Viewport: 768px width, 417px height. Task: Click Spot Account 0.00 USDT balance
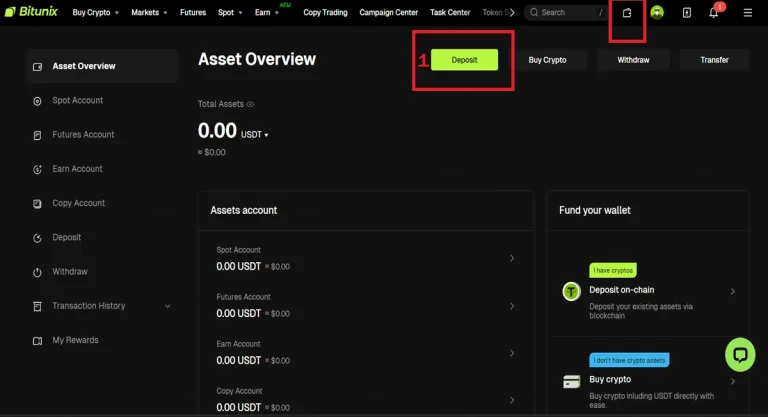click(x=239, y=267)
